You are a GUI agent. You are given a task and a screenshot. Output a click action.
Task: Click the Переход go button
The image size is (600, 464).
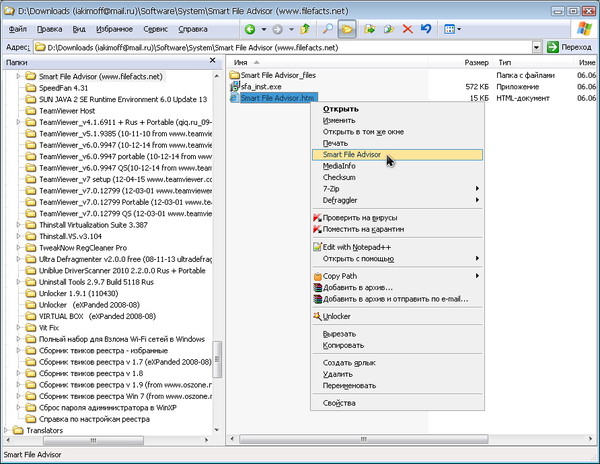tap(569, 47)
